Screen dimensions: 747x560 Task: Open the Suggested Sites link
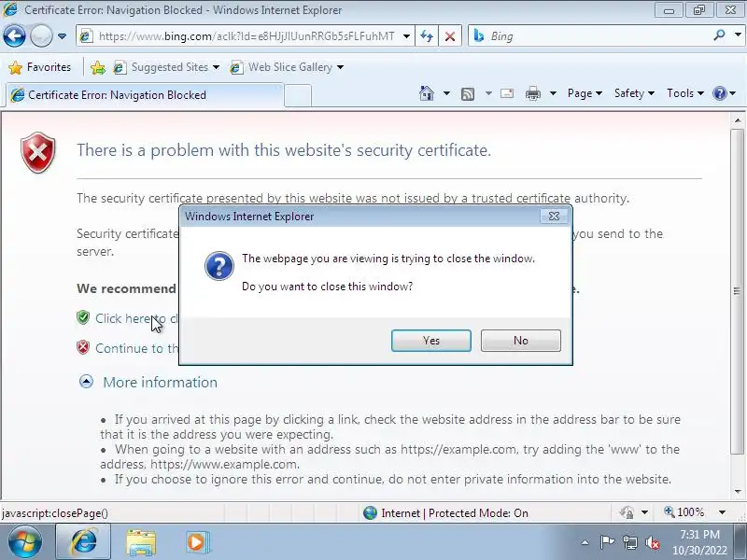click(x=166, y=67)
